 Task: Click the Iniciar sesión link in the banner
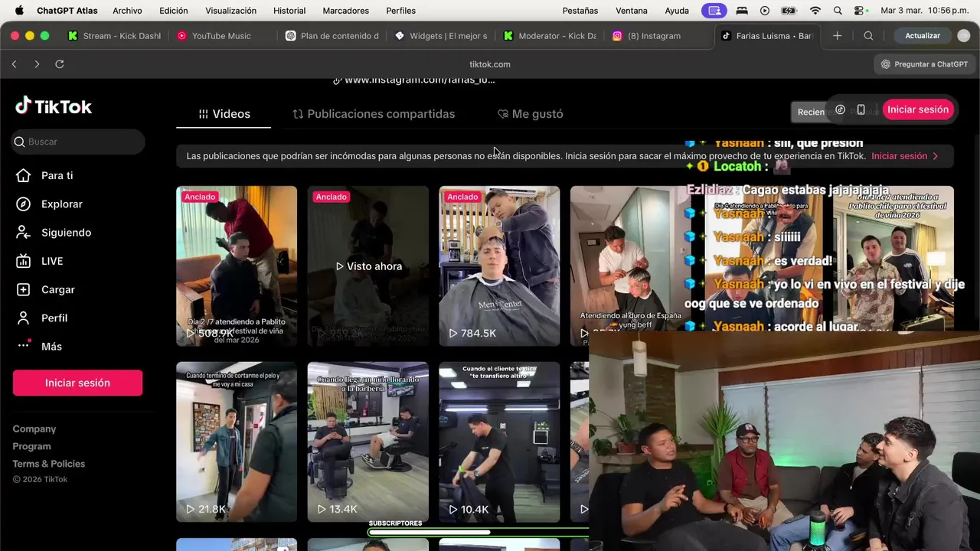[904, 156]
